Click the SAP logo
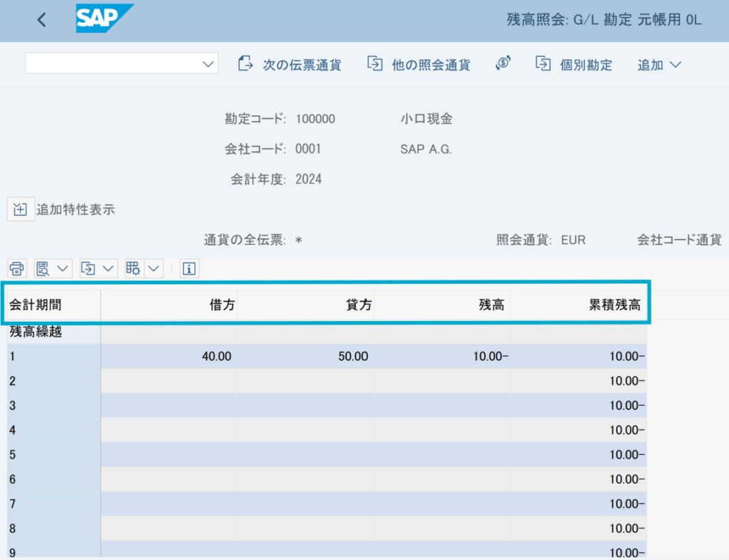This screenshot has width=729, height=560. pyautogui.click(x=105, y=19)
